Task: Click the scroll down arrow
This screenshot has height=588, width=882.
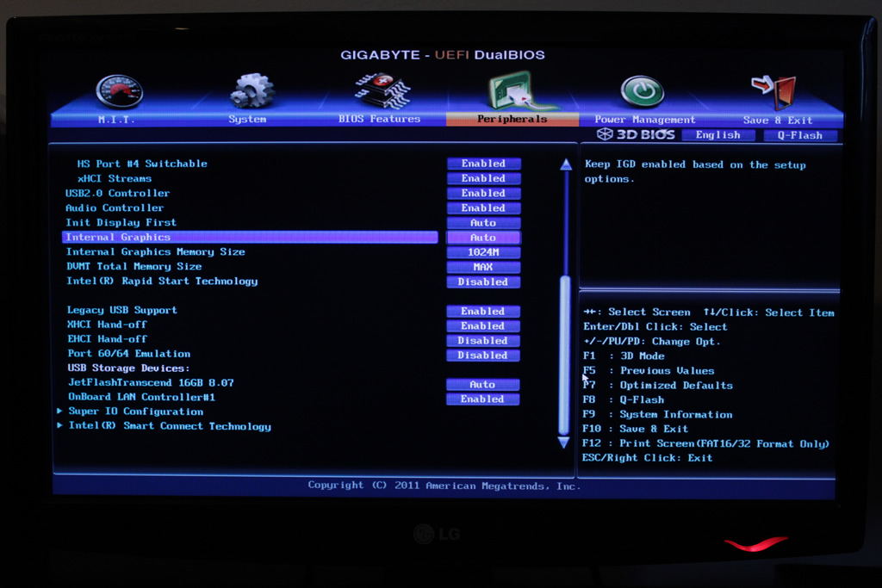Action: point(563,443)
